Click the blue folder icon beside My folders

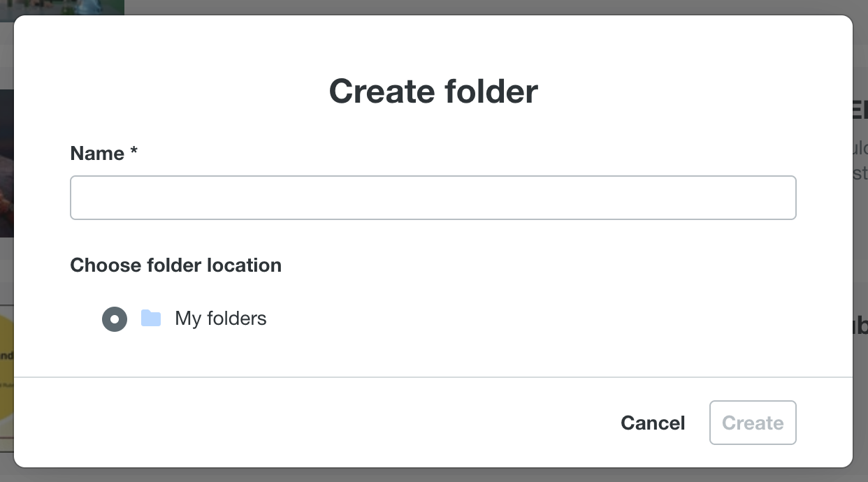151,319
